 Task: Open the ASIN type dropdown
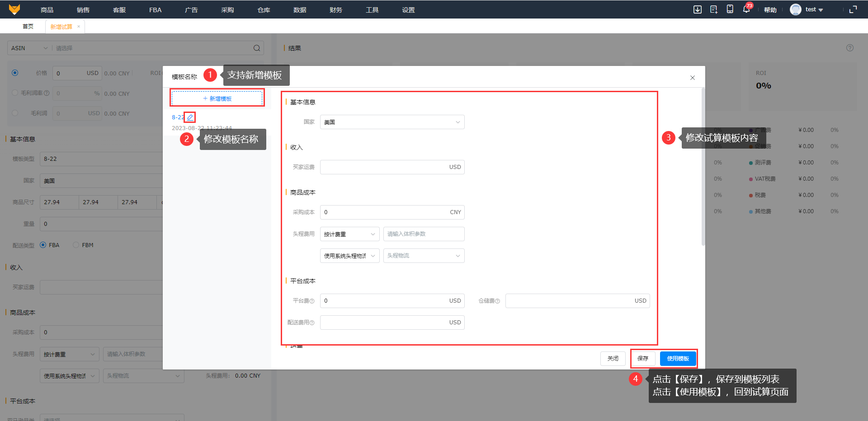tap(29, 48)
